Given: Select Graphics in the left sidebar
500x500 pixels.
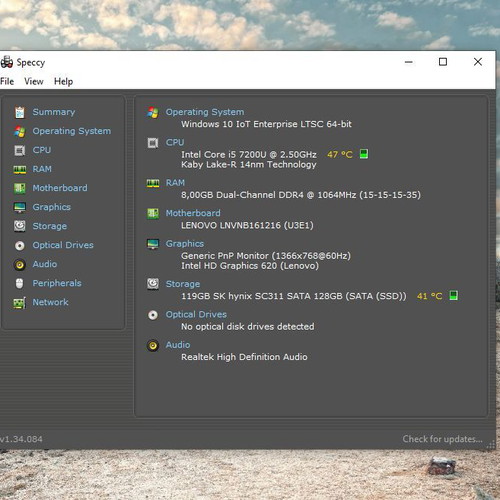Looking at the screenshot, I should (x=51, y=207).
